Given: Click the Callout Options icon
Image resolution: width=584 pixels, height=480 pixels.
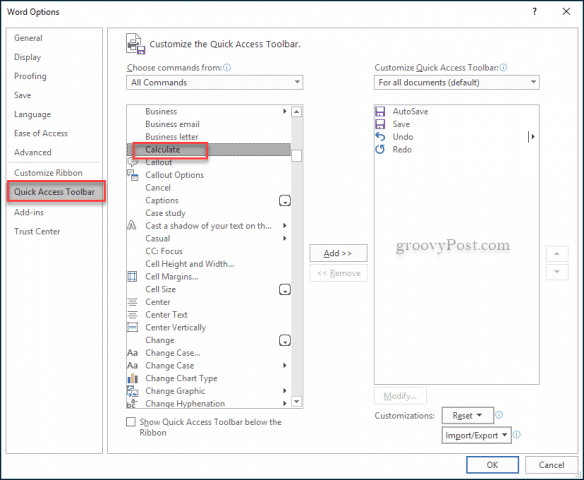Looking at the screenshot, I should coord(132,175).
